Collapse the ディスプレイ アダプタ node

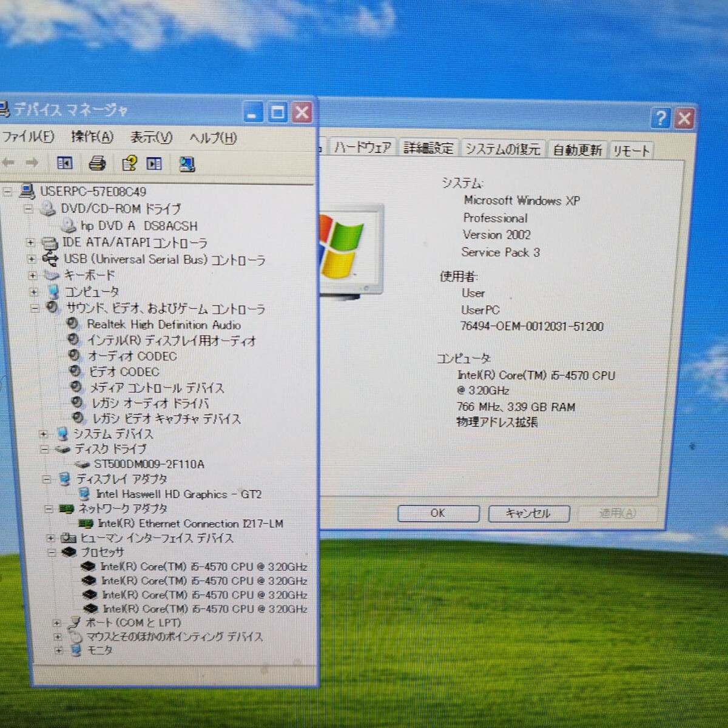click(x=47, y=479)
